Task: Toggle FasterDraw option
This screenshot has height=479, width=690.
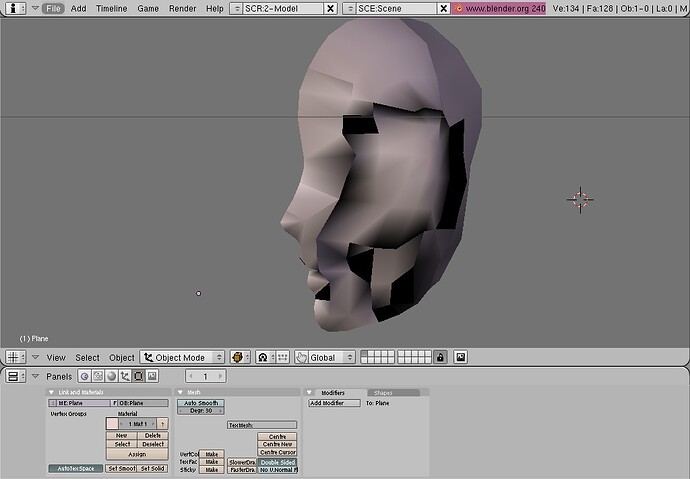Action: [x=242, y=470]
